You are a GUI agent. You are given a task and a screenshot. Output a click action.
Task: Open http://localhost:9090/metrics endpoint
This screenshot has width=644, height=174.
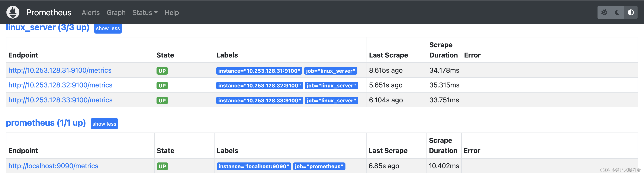[53, 166]
